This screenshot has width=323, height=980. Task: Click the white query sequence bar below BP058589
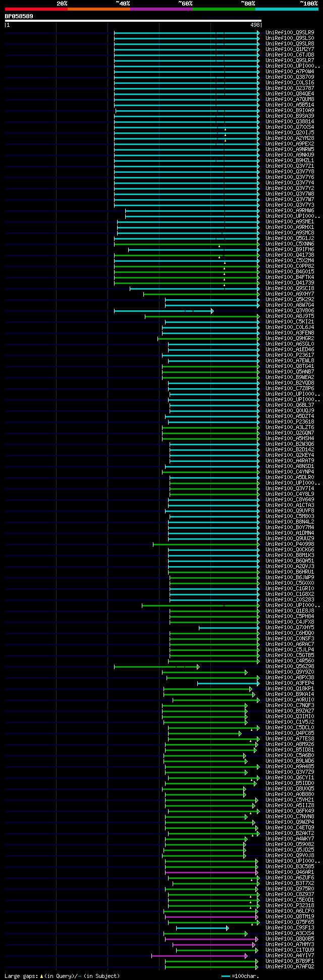(133, 21)
